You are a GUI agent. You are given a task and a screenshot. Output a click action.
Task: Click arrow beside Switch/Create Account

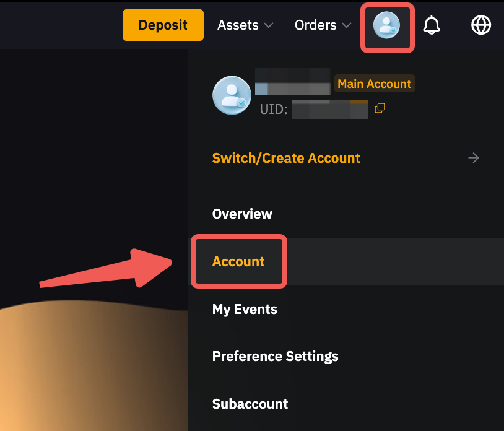(x=474, y=158)
